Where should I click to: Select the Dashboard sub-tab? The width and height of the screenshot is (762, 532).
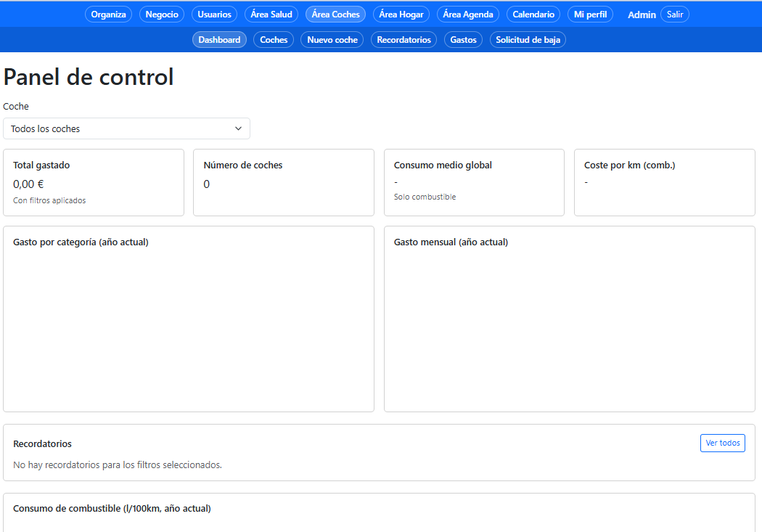tap(219, 40)
